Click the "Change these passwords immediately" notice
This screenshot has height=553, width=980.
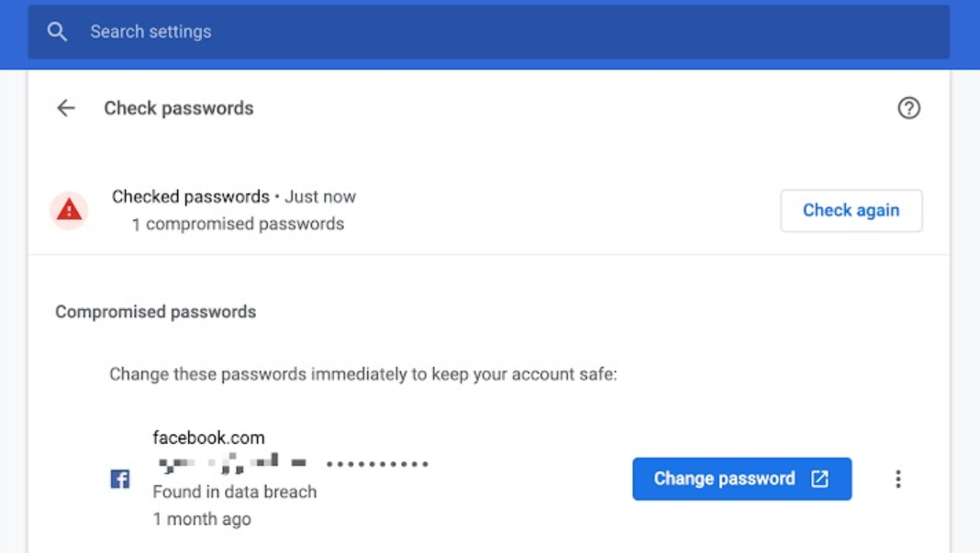pyautogui.click(x=363, y=374)
